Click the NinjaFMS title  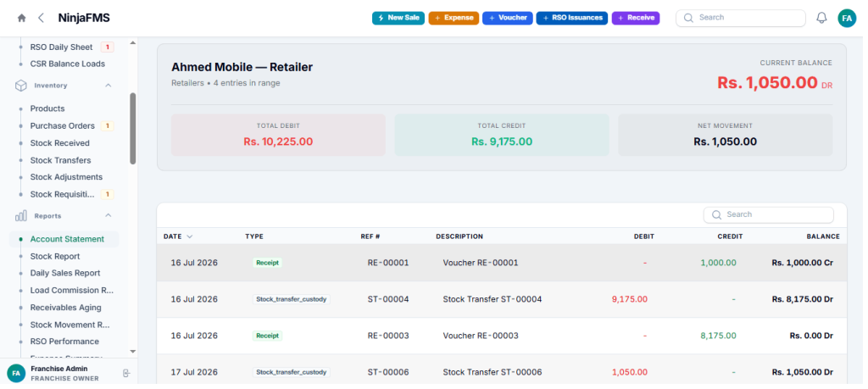pos(84,18)
